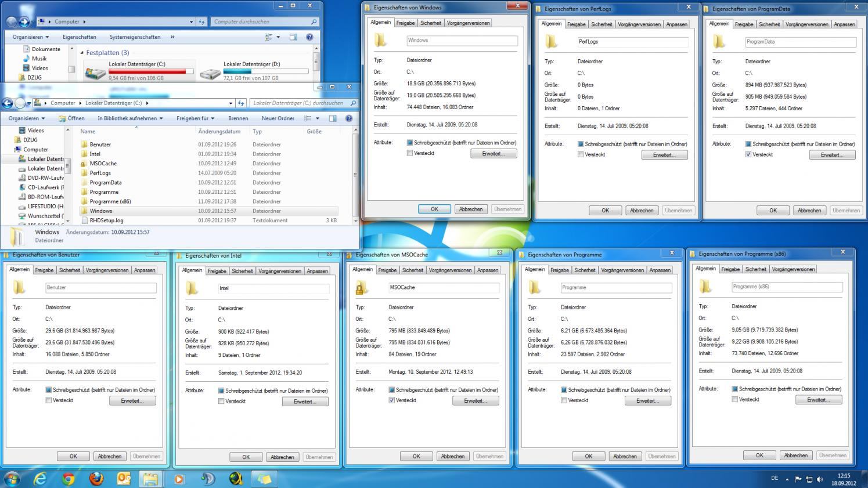Click help icon in the Computer window
This screenshot has height=488, width=868.
[309, 37]
